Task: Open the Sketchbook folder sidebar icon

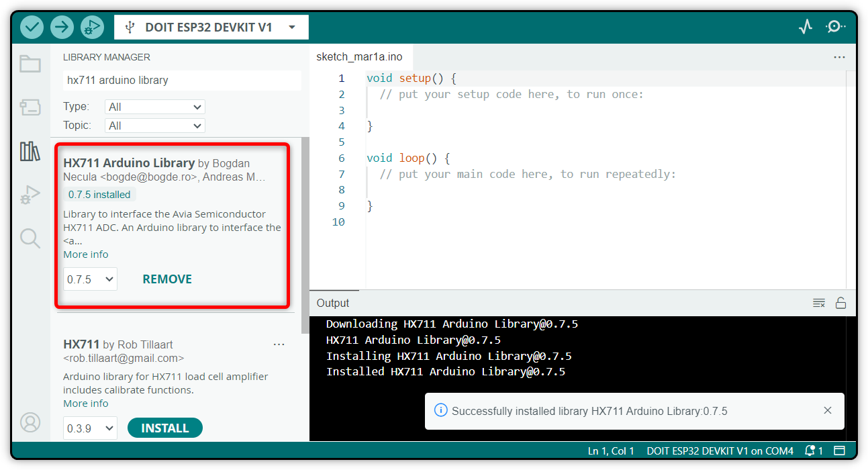Action: [x=30, y=64]
